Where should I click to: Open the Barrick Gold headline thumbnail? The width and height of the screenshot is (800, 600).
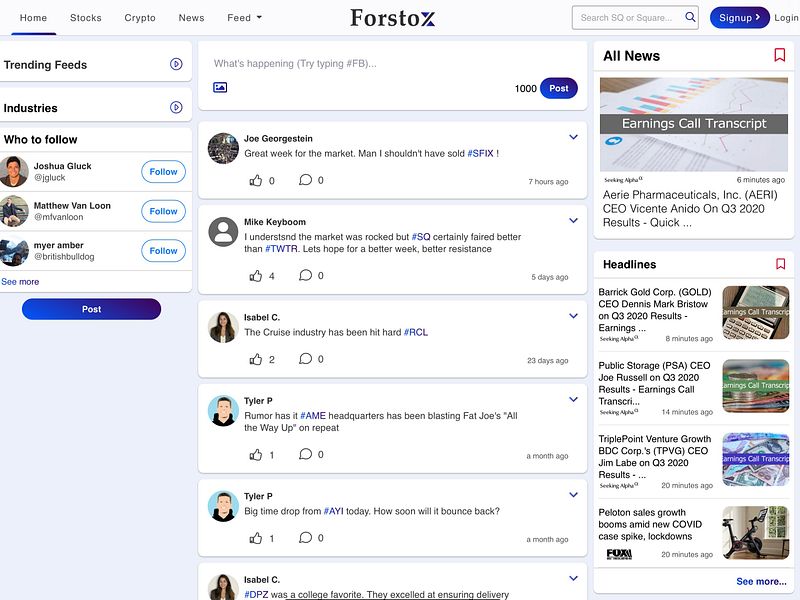[756, 312]
